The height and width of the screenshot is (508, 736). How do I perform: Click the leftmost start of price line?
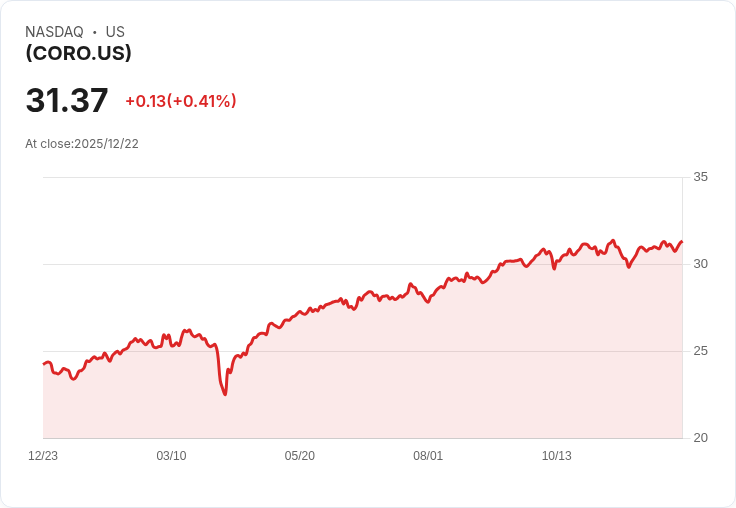(x=44, y=364)
